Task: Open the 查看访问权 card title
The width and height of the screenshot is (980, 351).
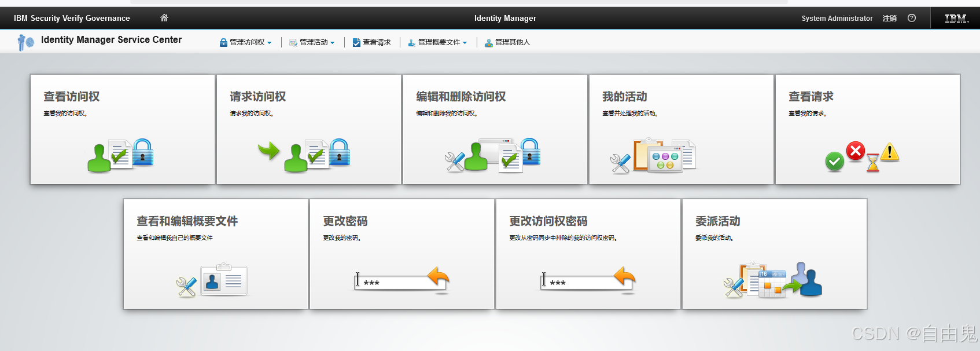Action: (x=72, y=97)
